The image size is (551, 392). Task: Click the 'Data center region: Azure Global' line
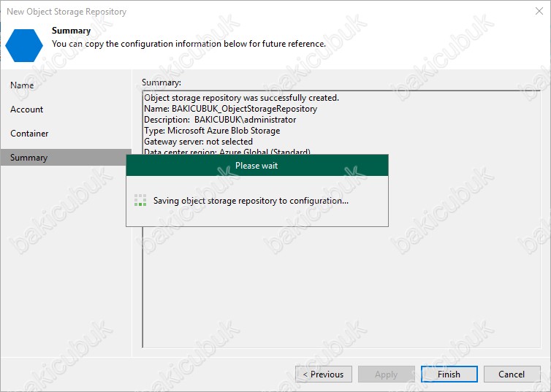click(227, 151)
